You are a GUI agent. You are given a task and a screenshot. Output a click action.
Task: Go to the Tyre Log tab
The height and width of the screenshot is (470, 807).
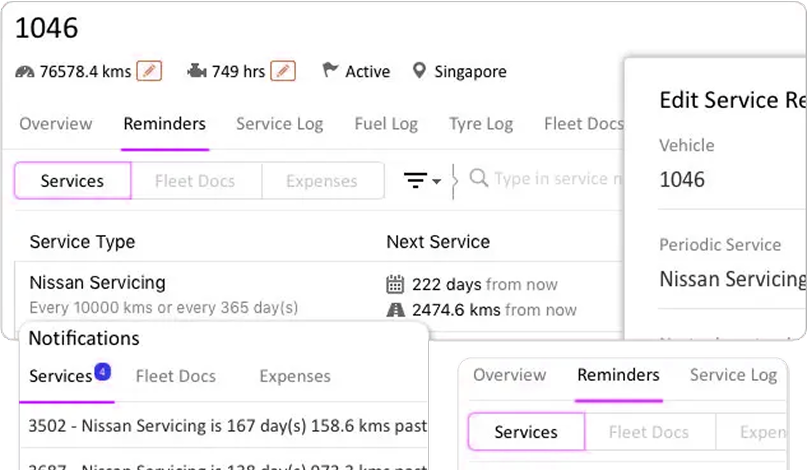[481, 124]
